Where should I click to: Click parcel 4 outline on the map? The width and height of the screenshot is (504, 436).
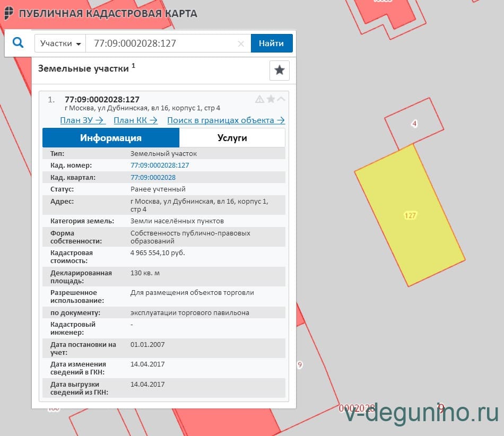[x=414, y=124]
